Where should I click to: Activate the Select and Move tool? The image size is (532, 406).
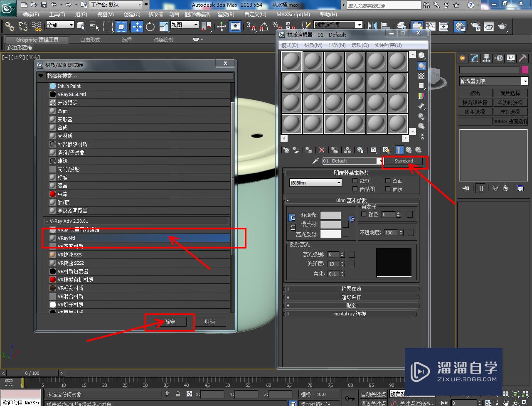click(x=137, y=27)
